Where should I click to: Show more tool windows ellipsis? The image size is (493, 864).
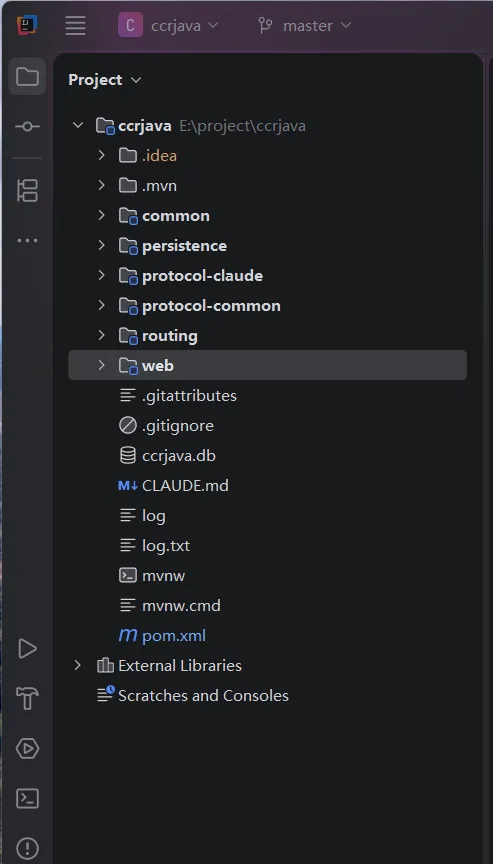[27, 240]
